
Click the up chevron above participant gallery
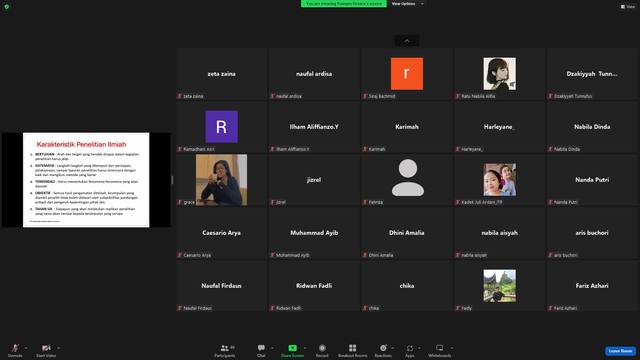pos(407,41)
